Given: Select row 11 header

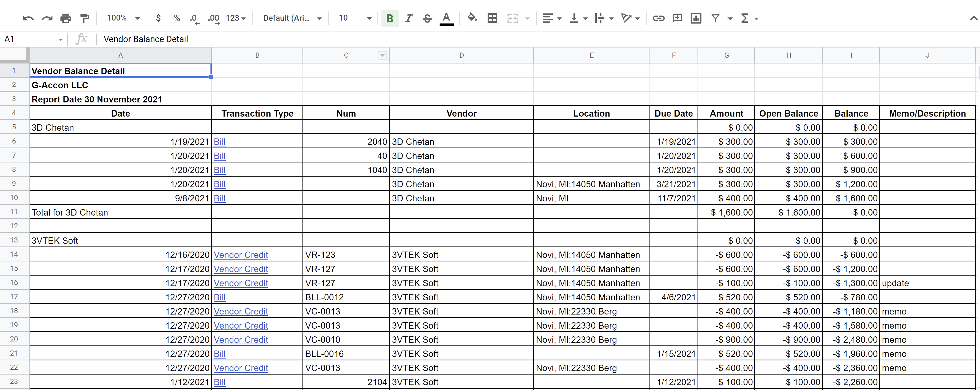Looking at the screenshot, I should (14, 212).
